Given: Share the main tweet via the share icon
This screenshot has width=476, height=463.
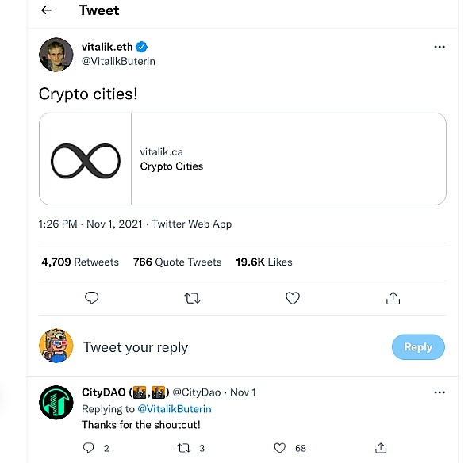Looking at the screenshot, I should tap(393, 298).
